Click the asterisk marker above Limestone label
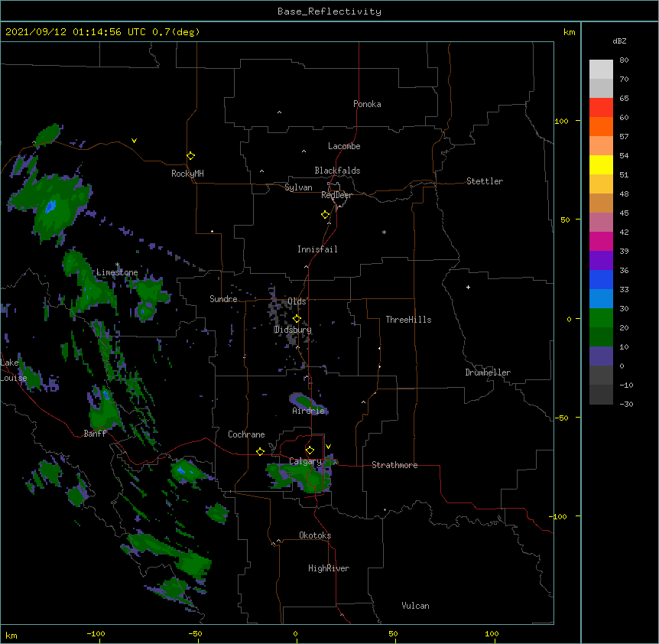The image size is (659, 644). pos(117,265)
